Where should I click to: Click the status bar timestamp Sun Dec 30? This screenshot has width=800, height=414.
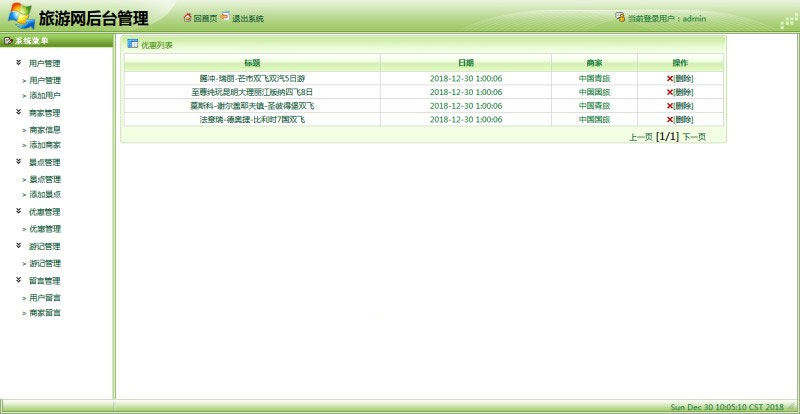coord(727,407)
